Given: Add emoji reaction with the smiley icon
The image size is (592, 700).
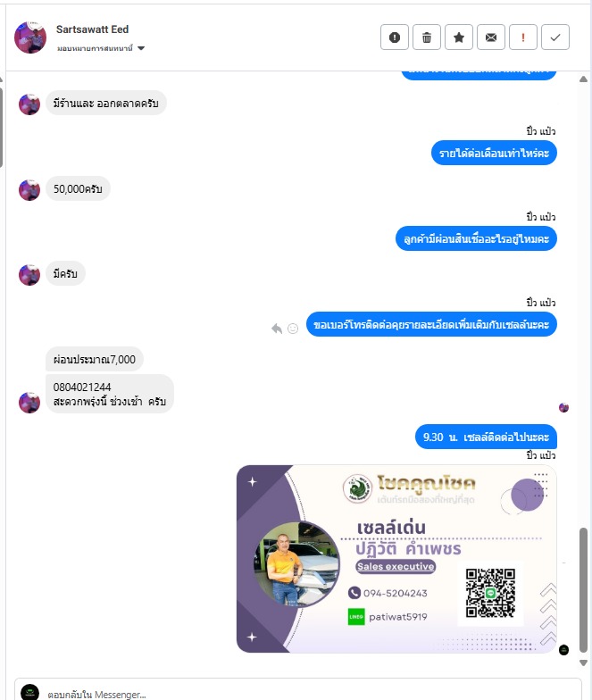Looking at the screenshot, I should (x=293, y=329).
